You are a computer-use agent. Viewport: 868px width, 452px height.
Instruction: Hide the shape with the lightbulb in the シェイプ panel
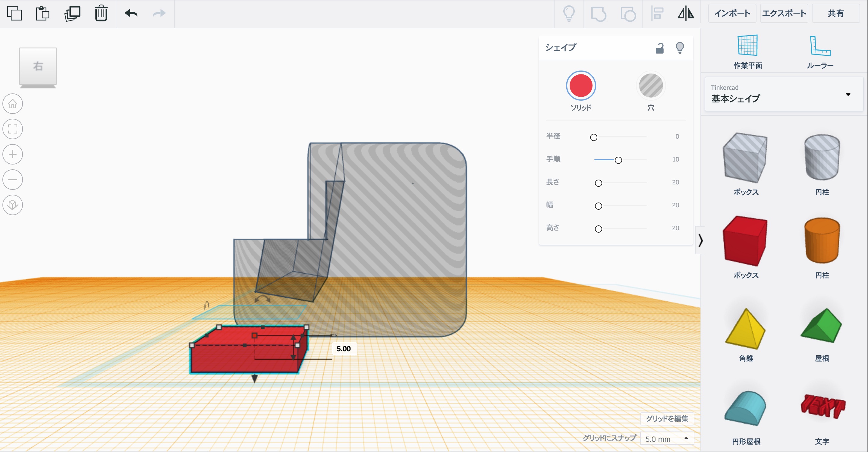pyautogui.click(x=680, y=48)
